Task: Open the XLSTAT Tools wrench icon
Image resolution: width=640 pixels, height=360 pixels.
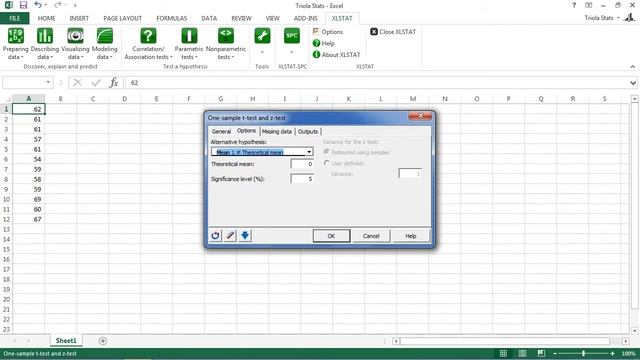Action: 262,36
